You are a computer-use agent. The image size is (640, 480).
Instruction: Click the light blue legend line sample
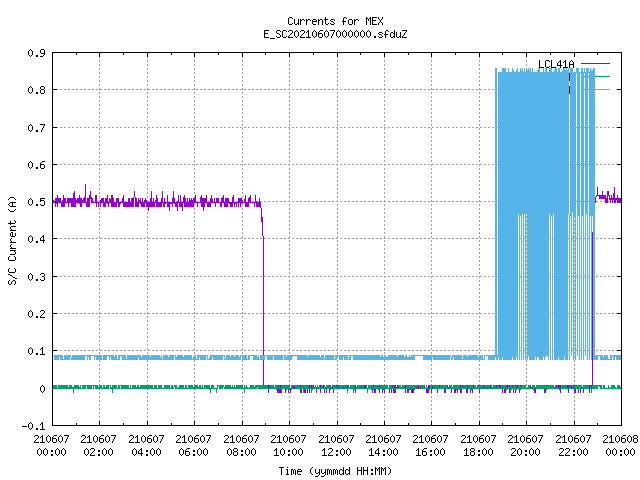tap(602, 89)
